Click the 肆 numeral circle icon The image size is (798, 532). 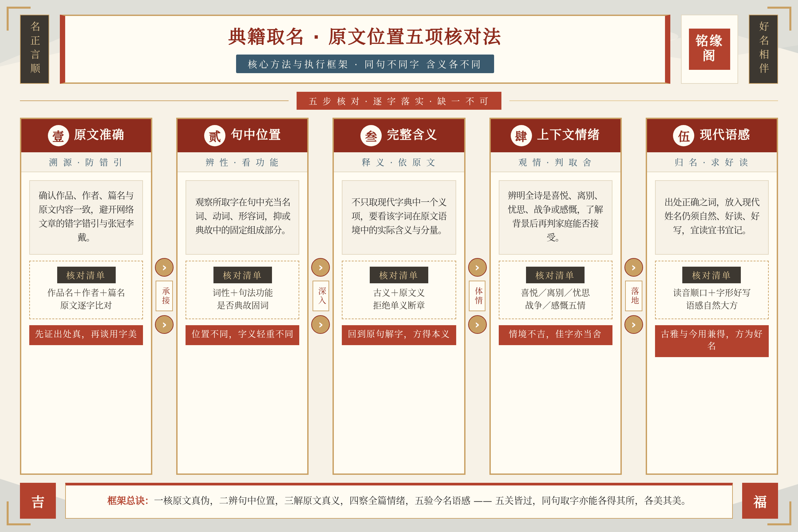pos(521,136)
